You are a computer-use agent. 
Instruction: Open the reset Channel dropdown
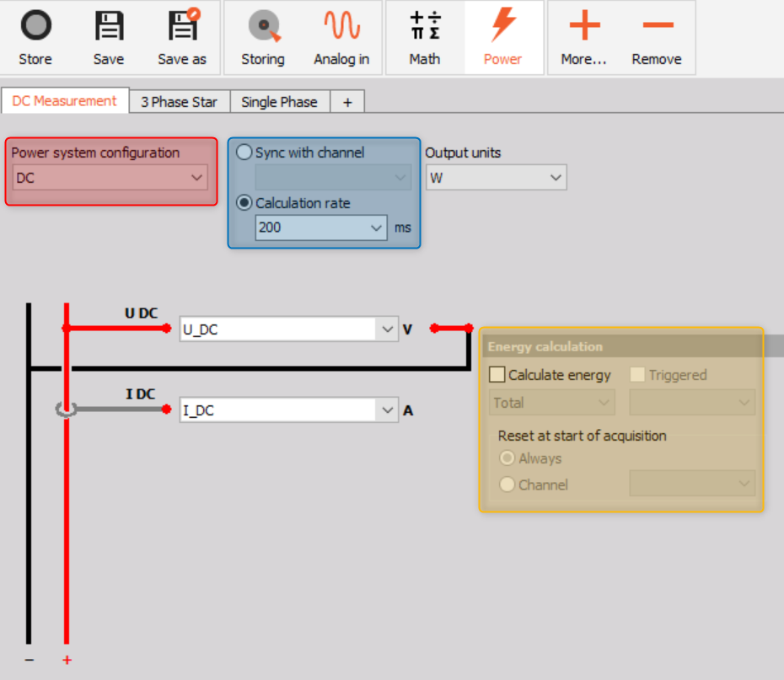[692, 483]
